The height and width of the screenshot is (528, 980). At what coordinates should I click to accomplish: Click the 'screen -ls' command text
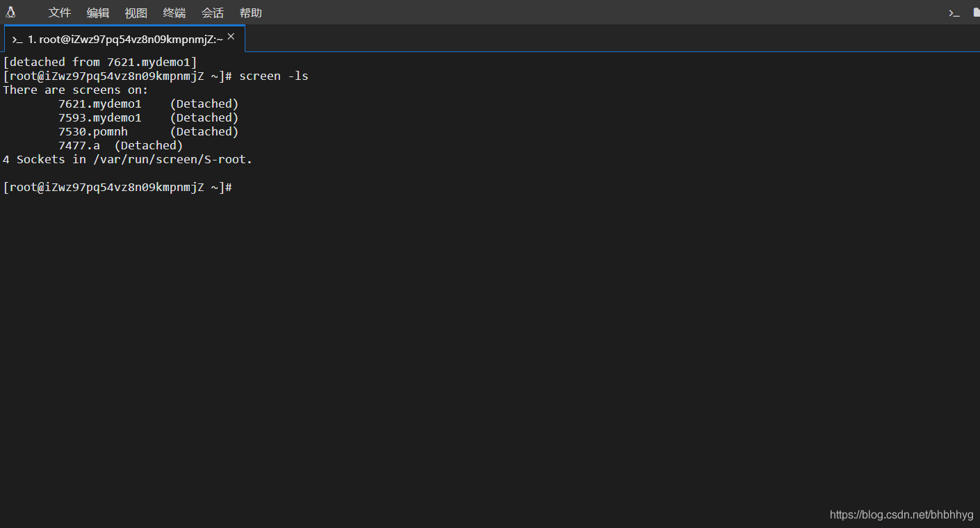(274, 76)
